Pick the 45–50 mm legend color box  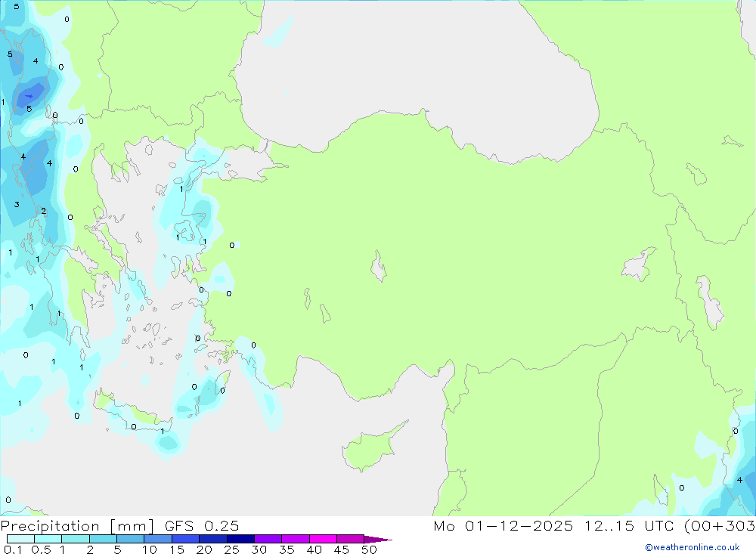pyautogui.click(x=351, y=539)
